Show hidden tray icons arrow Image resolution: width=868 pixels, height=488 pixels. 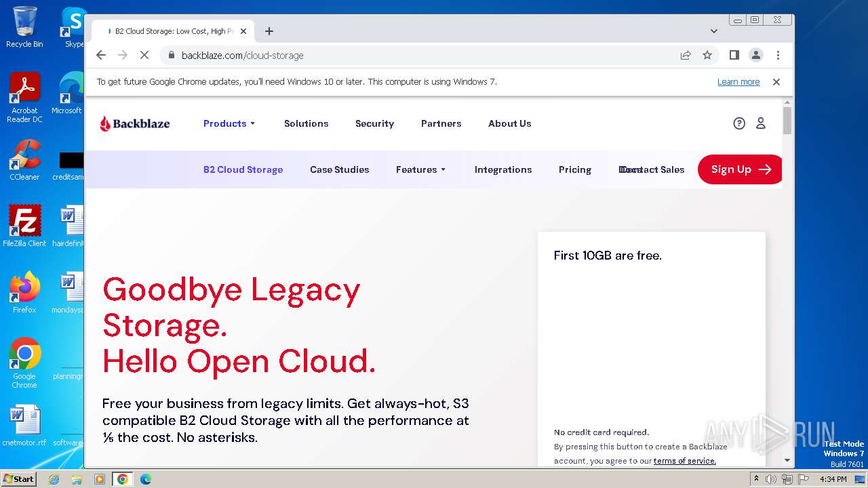click(756, 479)
